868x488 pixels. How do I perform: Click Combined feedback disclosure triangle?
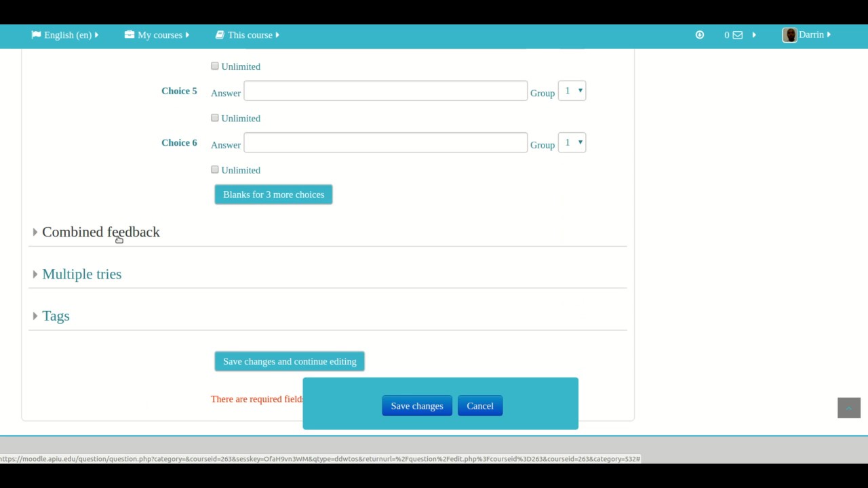tap(35, 232)
